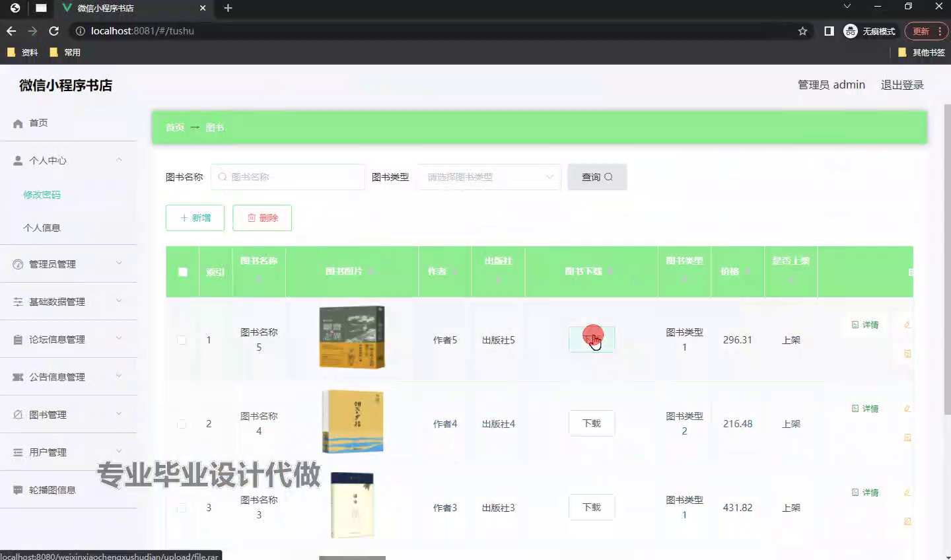Click the 图书管理 sidebar icon

click(x=18, y=415)
